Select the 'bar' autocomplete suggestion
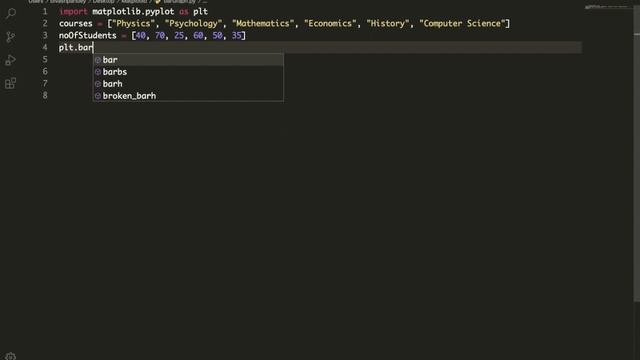The height and width of the screenshot is (360, 640). (x=188, y=60)
